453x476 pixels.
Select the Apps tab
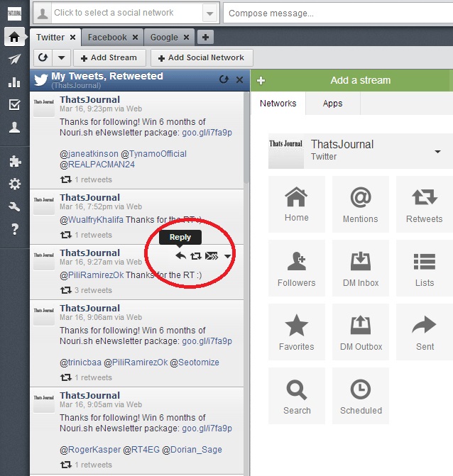333,104
